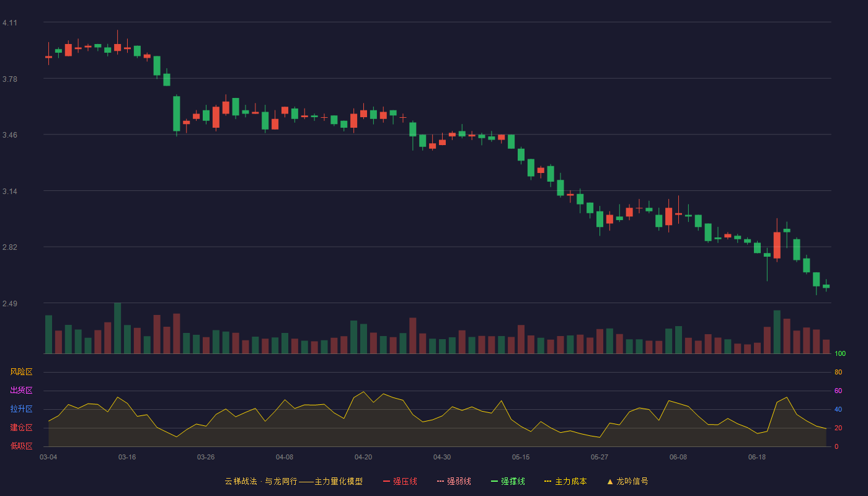Image resolution: width=868 pixels, height=496 pixels.
Task: Pick the 06-08 date label
Action: tap(678, 457)
